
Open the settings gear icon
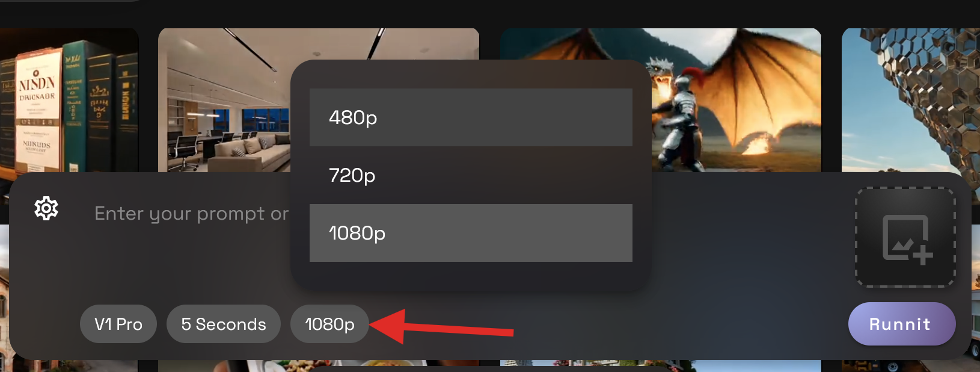[x=46, y=208]
